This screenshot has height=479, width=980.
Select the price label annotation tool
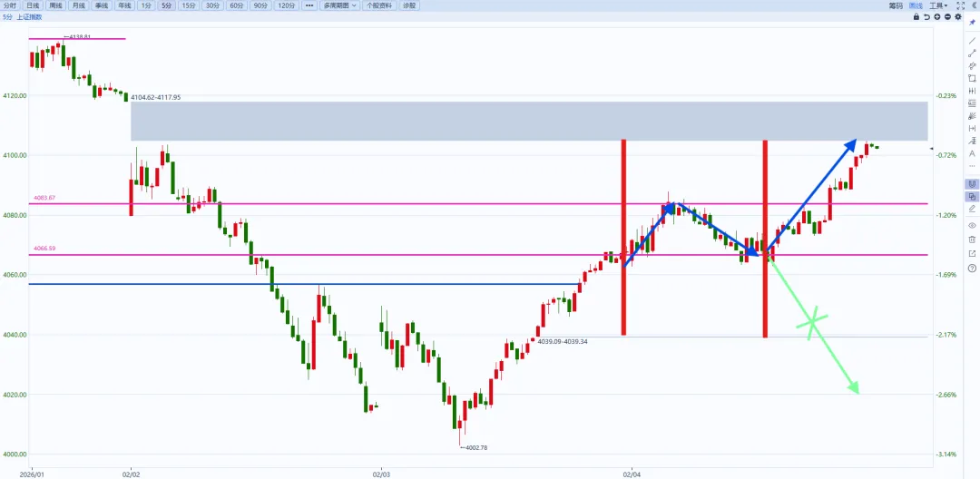pos(972,141)
